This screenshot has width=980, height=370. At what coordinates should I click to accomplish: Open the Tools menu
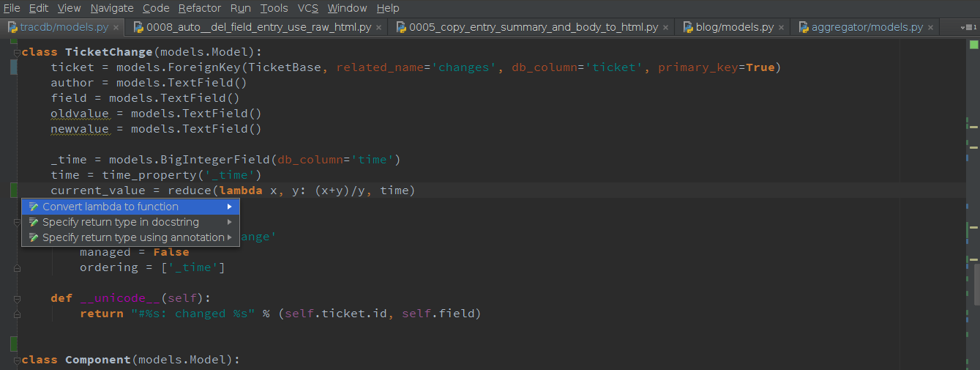coord(274,8)
